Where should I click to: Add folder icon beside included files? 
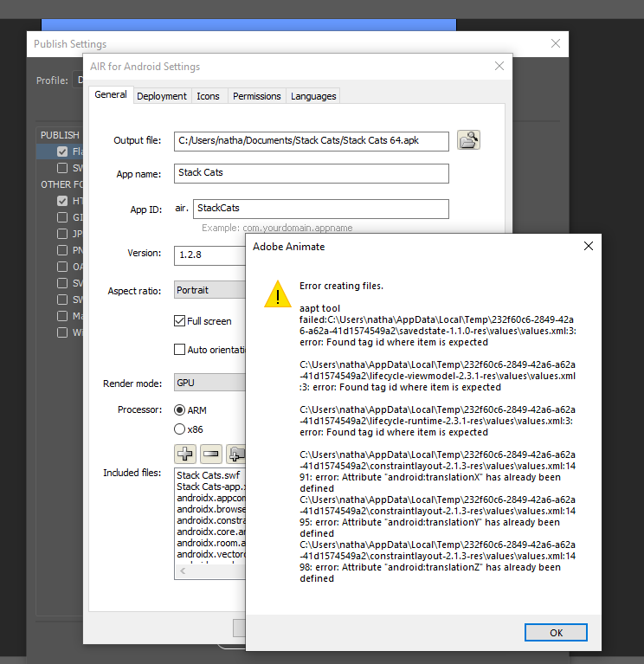(236, 454)
